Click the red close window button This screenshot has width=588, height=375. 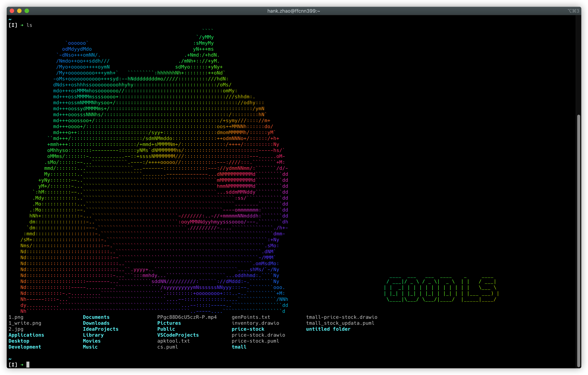coord(12,11)
